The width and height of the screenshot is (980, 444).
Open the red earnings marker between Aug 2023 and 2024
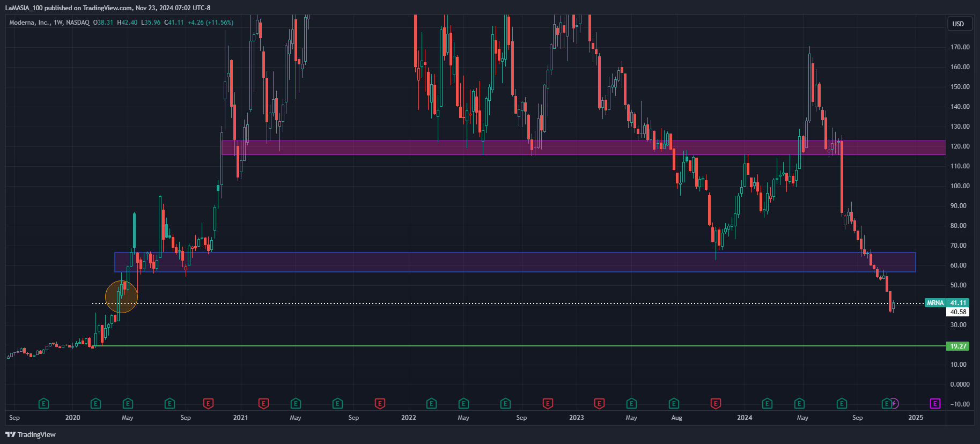point(716,403)
